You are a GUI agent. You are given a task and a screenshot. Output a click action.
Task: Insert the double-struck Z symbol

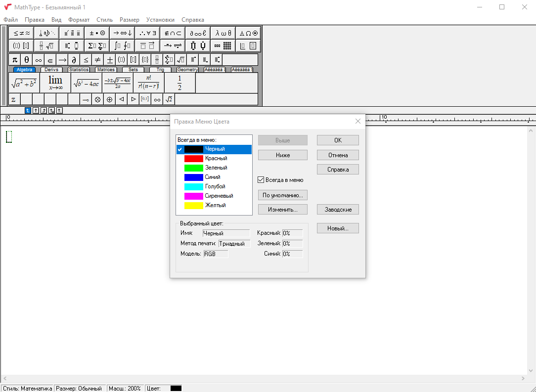pyautogui.click(x=14, y=99)
